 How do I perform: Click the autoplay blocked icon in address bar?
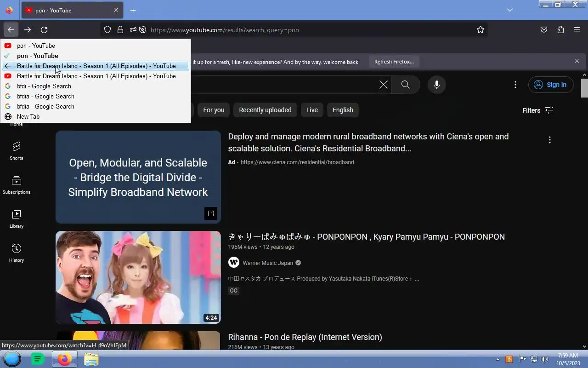click(143, 30)
